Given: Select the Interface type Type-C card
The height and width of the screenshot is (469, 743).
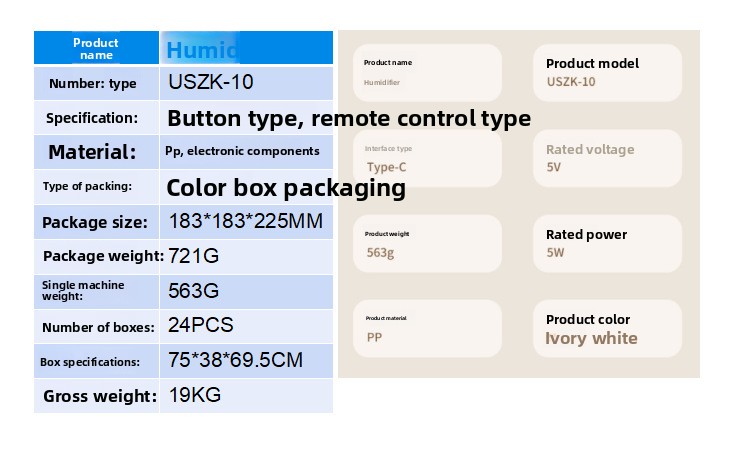Looking at the screenshot, I should tap(427, 158).
